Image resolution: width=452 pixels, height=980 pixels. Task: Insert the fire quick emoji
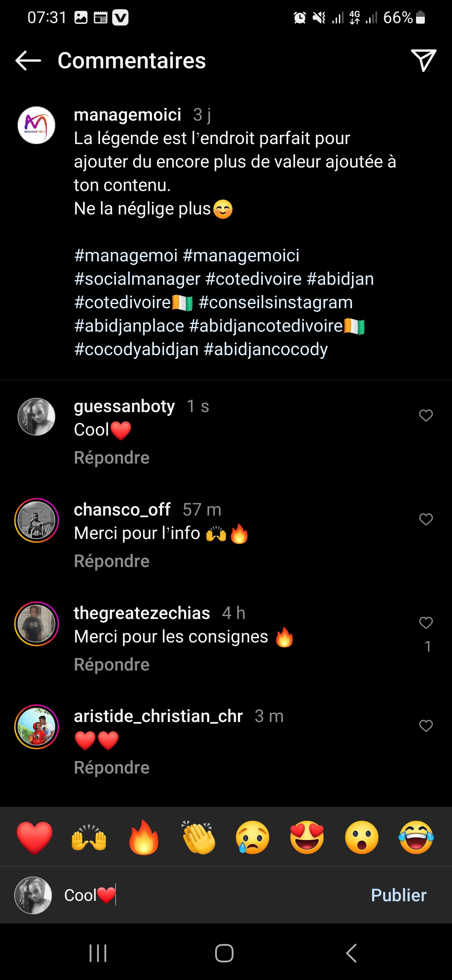coord(144,838)
